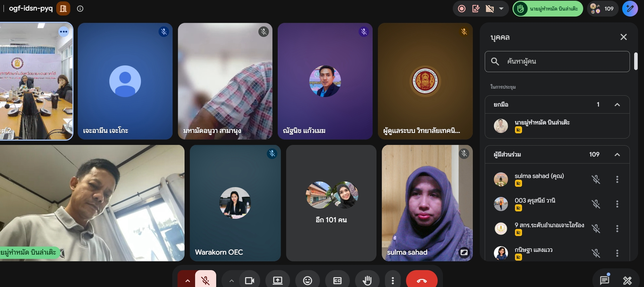Screen dimensions: 644x287
Task: Toggle the raise hand button
Action: pos(367,280)
